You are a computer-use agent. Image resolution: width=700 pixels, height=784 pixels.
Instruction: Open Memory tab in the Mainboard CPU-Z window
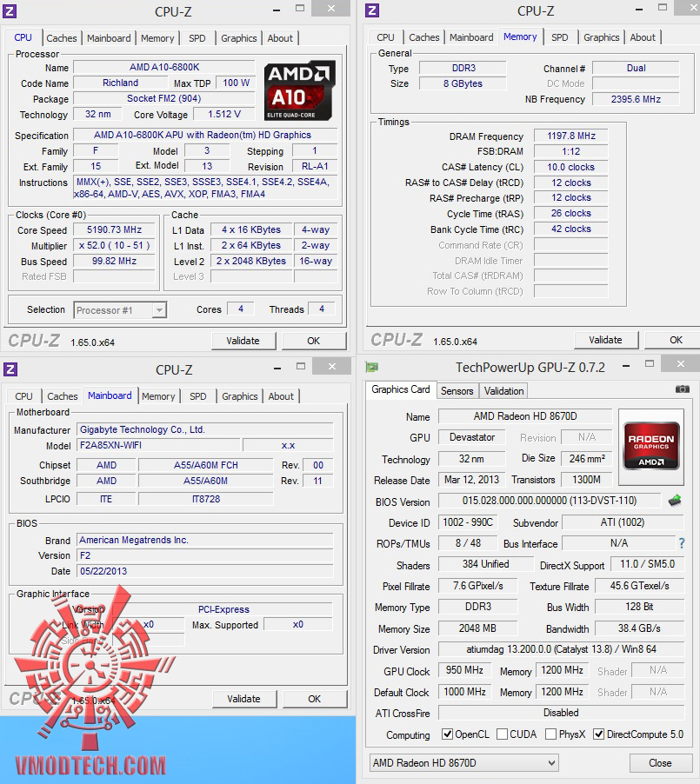coord(158,396)
